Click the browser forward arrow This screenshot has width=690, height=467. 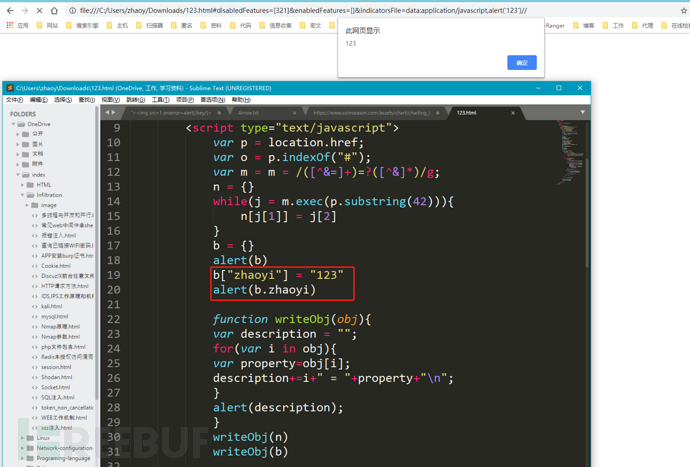click(x=25, y=11)
